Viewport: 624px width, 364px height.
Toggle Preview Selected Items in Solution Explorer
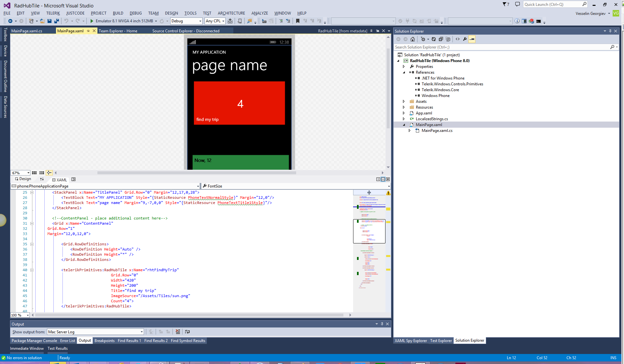coord(472,39)
